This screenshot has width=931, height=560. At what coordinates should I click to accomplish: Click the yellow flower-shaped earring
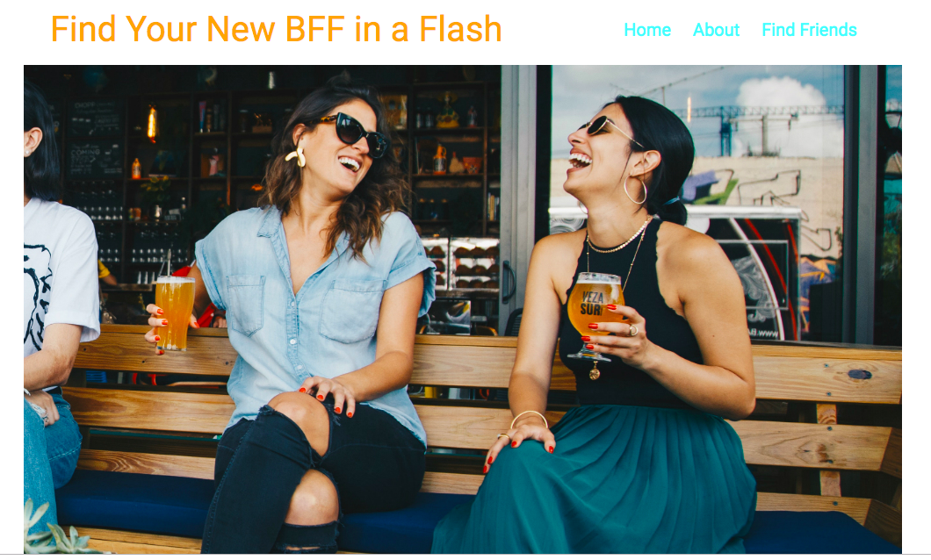click(296, 156)
